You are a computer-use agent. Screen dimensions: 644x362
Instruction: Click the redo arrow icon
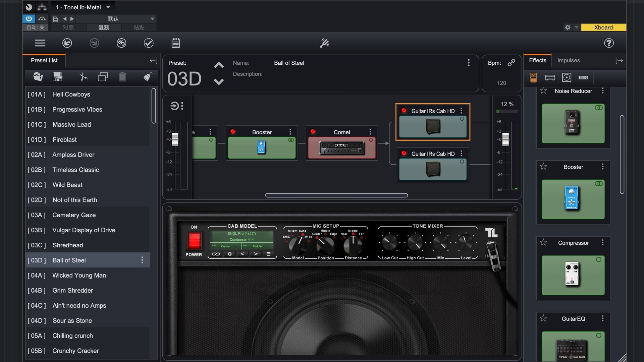[94, 43]
